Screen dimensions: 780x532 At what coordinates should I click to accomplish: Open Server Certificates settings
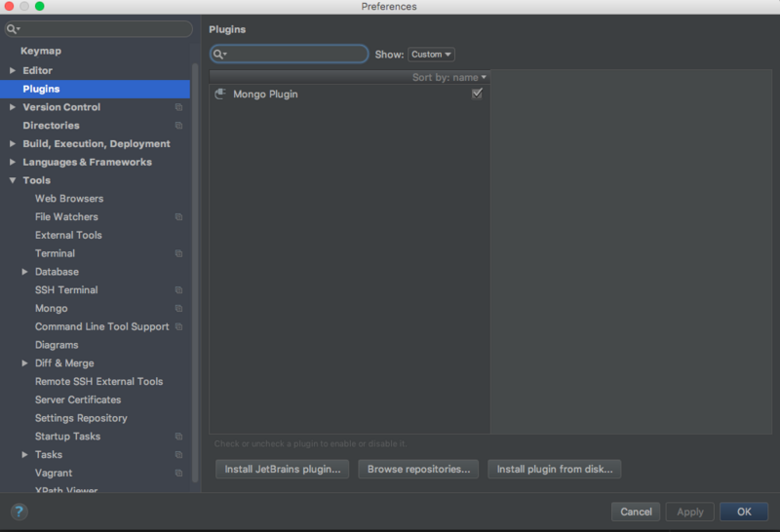point(78,399)
